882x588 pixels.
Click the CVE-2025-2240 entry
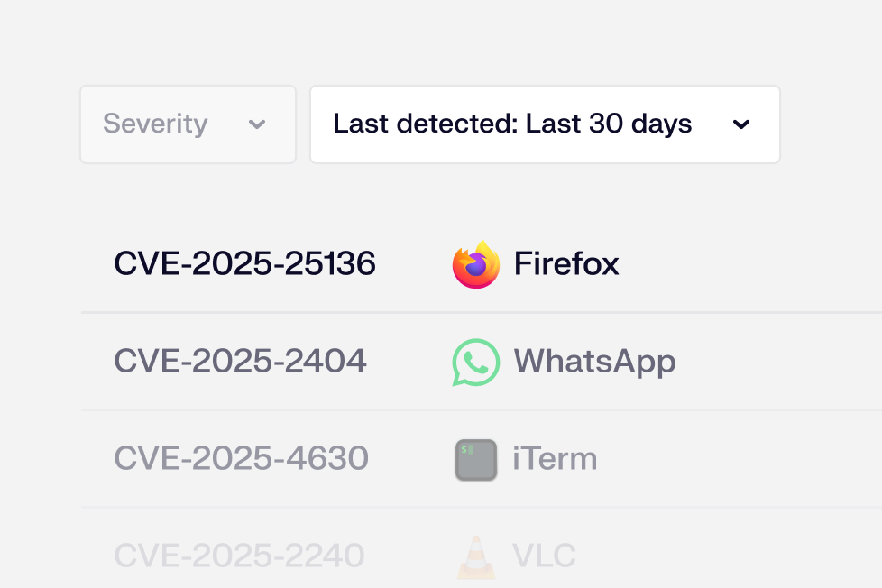click(x=239, y=555)
